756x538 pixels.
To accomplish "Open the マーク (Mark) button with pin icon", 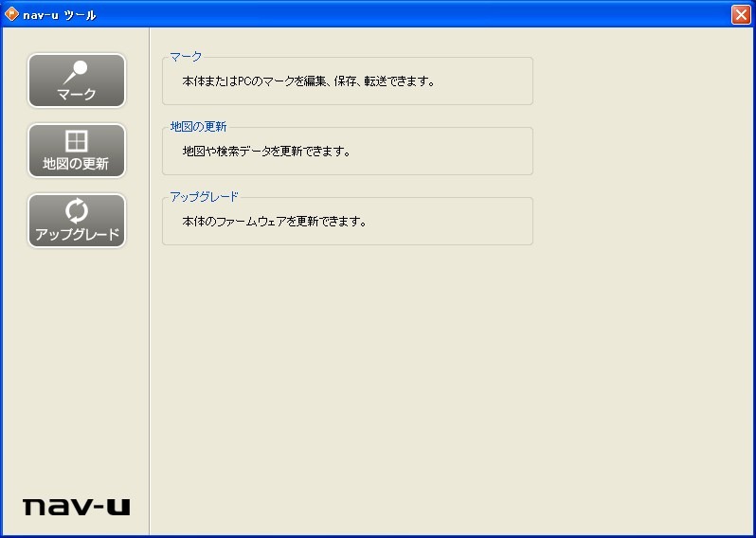I will pos(77,81).
